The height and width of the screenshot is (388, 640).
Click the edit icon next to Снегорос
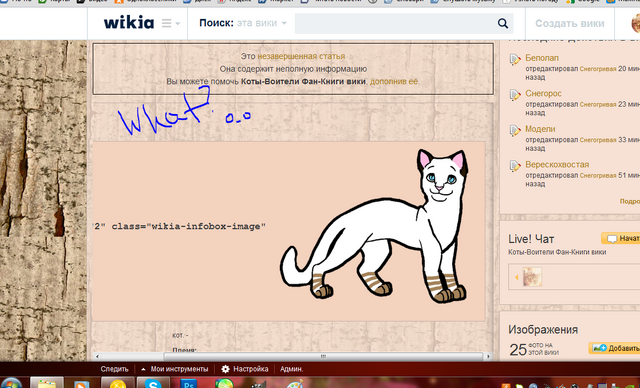pyautogui.click(x=515, y=95)
